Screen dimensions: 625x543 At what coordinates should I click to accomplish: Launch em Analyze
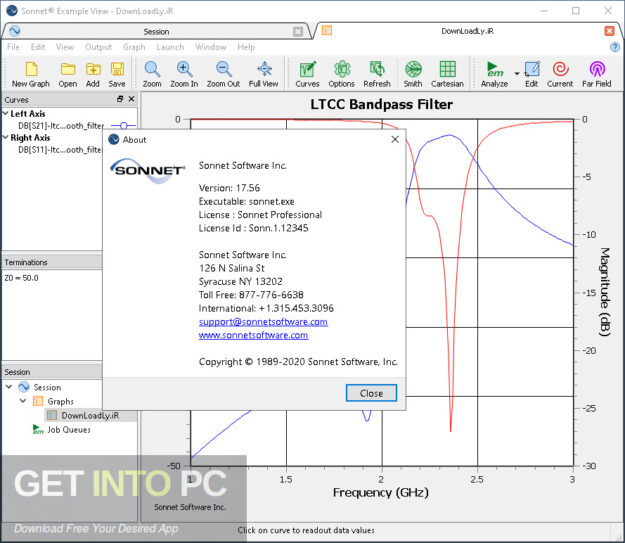click(x=494, y=74)
